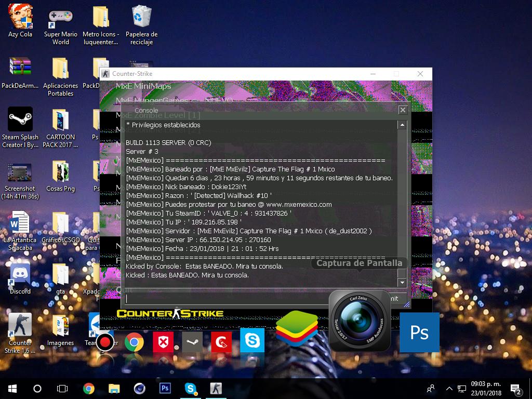Switch to Counter-Strike on the taskbar
532x399 pixels.
(x=216, y=389)
